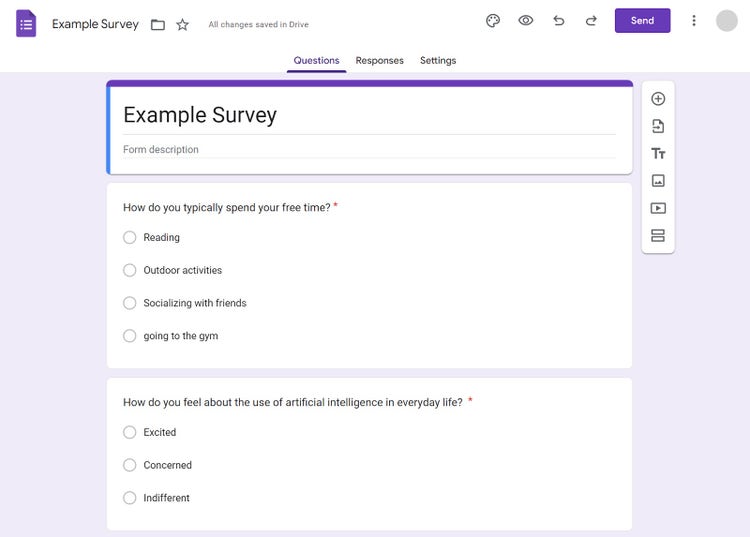Screen dimensions: 750x537
Task: Select the Reading option
Action: pos(130,237)
